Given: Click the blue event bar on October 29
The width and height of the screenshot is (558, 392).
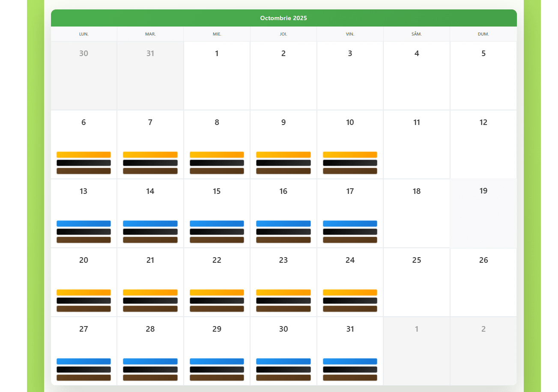Looking at the screenshot, I should (x=217, y=361).
